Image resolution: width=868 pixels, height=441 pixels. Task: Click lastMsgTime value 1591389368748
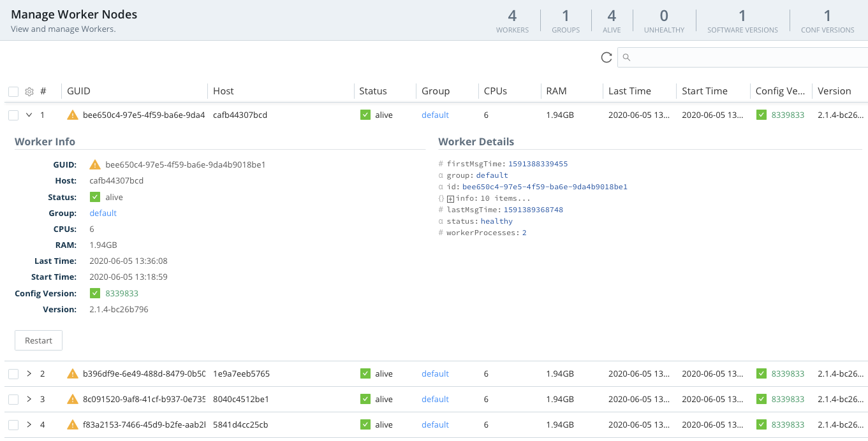[533, 210]
